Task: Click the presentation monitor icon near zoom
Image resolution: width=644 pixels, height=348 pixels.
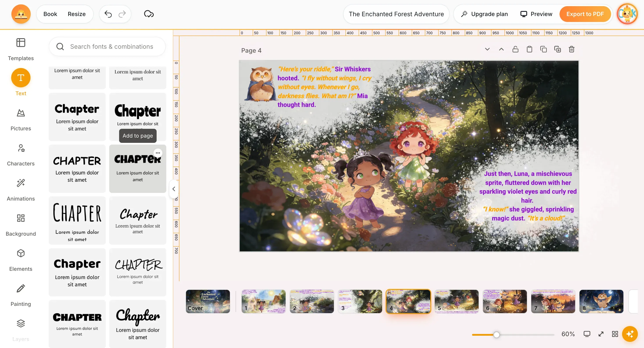Action: (x=587, y=334)
